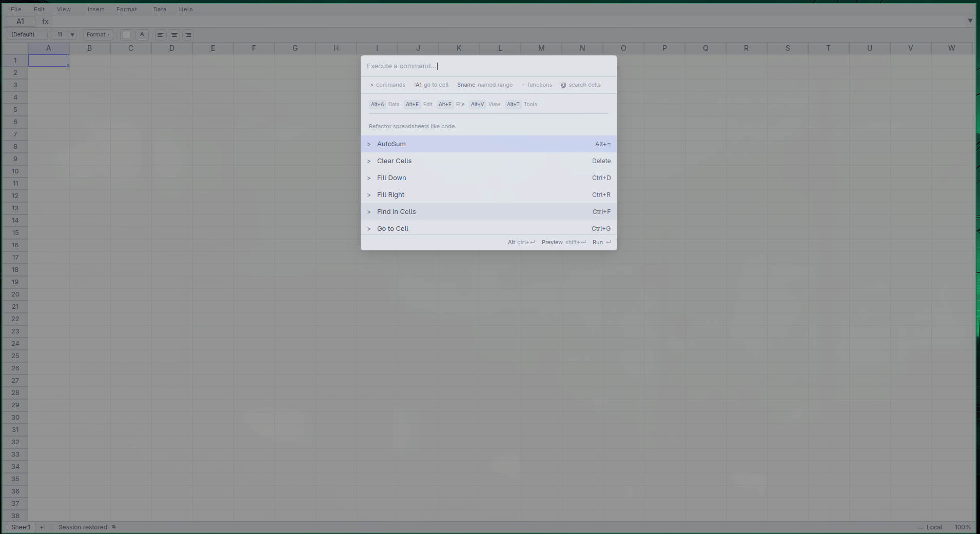
Task: Click the Run action in palette footer
Action: tap(601, 243)
